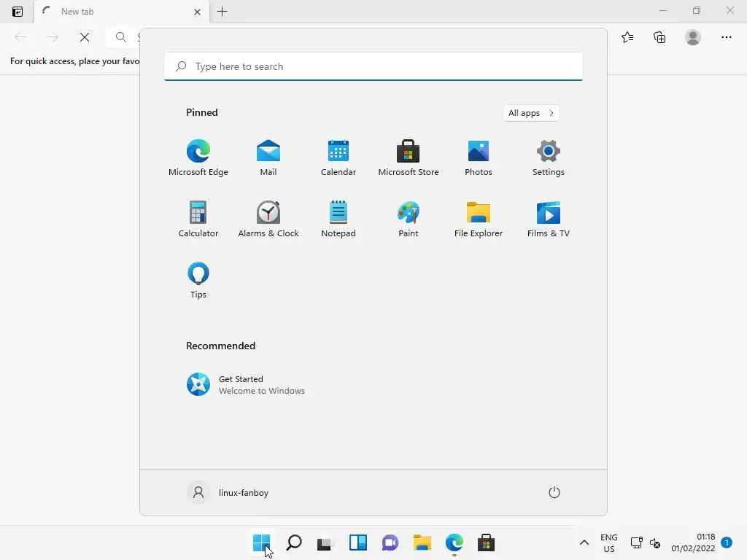
Task: Open Microsoft Store on taskbar
Action: (487, 542)
